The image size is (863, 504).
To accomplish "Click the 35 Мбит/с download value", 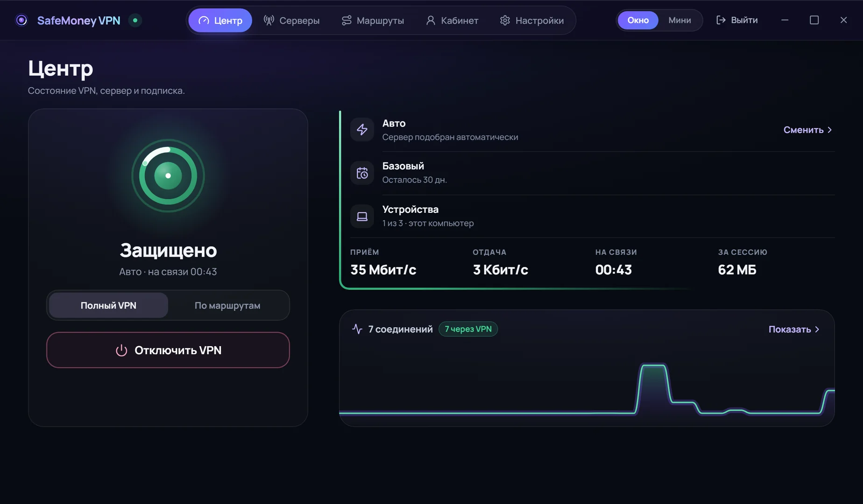I will 383,270.
